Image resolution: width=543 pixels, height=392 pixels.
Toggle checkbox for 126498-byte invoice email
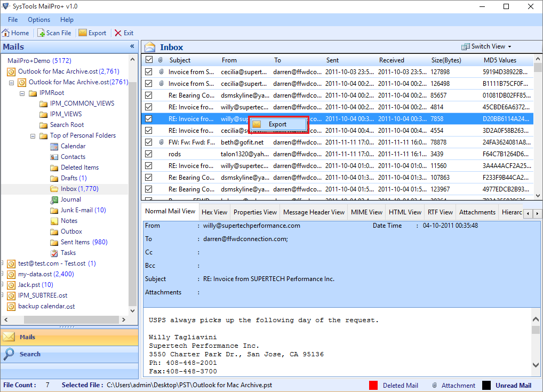pyautogui.click(x=149, y=83)
